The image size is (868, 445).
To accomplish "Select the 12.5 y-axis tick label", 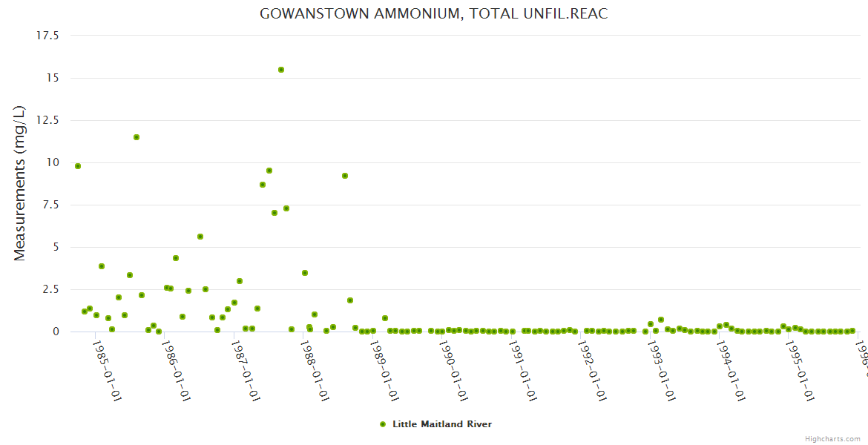I will [48, 120].
